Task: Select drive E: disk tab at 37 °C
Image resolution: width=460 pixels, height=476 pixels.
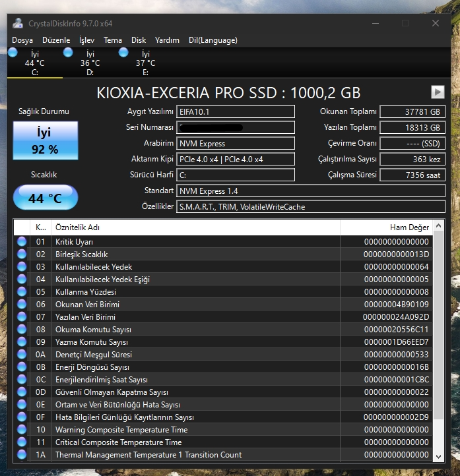Action: (146, 63)
